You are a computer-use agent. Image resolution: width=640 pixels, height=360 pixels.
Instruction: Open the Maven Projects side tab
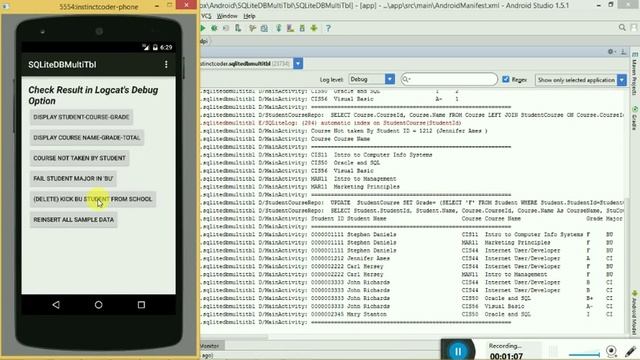pos(635,74)
